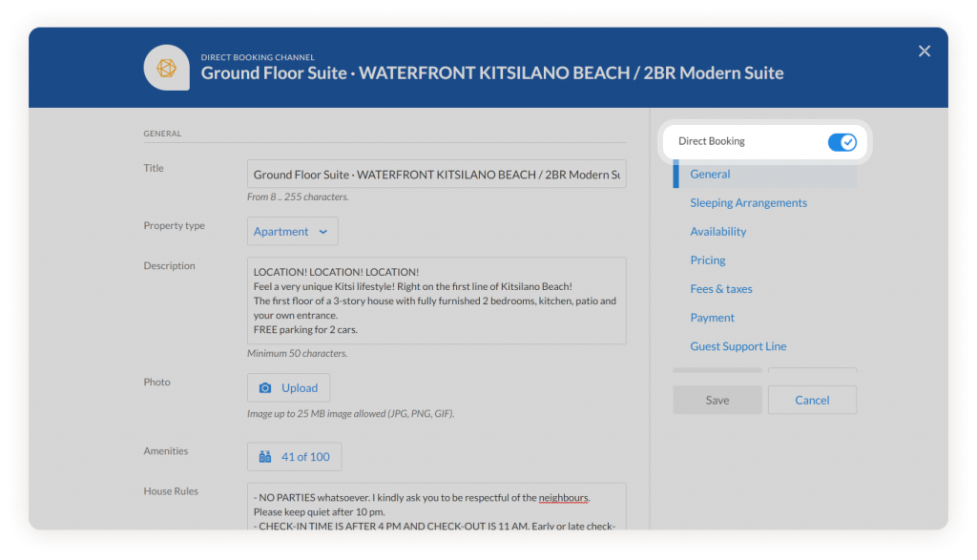This screenshot has width=977, height=560.
Task: Click the camera icon on the Upload button
Action: [x=265, y=388]
